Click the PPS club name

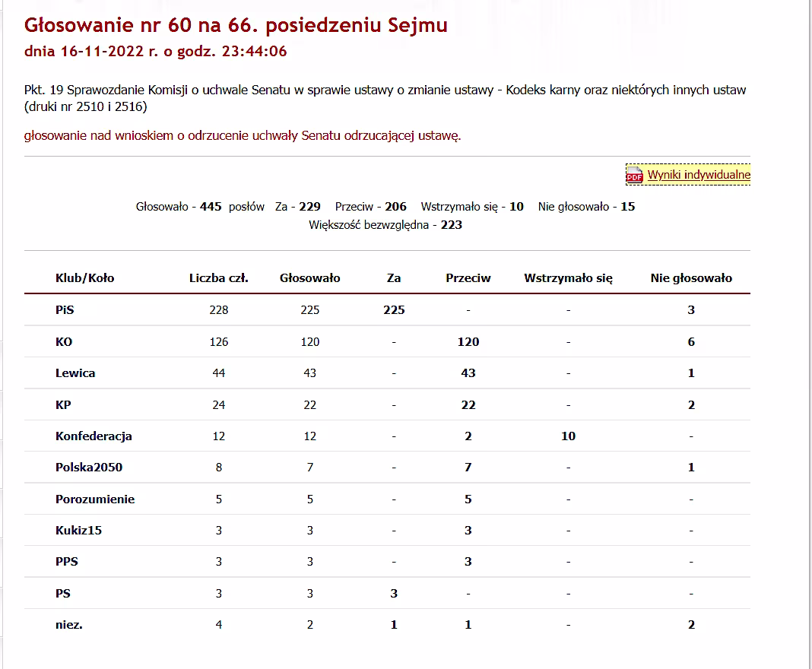pyautogui.click(x=67, y=562)
